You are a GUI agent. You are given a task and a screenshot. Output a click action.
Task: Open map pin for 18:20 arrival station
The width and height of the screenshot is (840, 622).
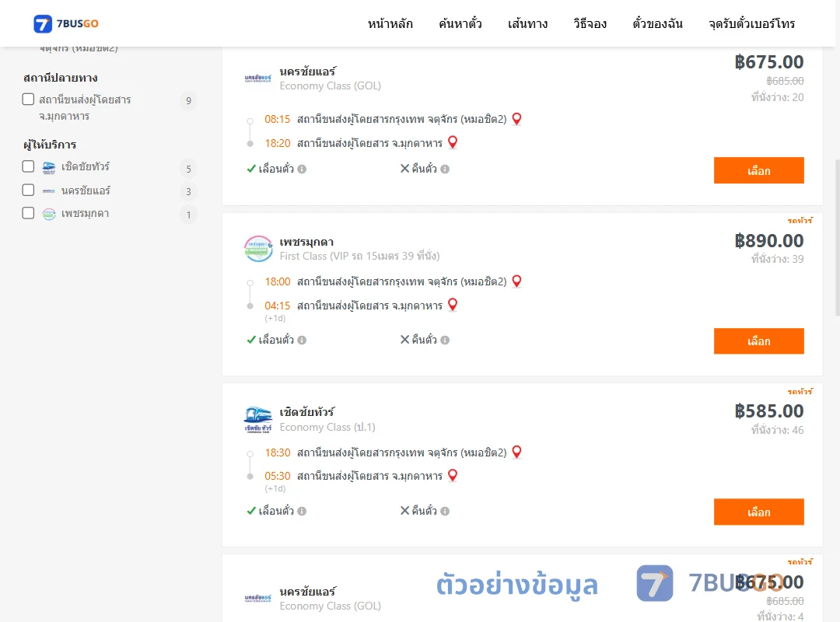coord(453,142)
